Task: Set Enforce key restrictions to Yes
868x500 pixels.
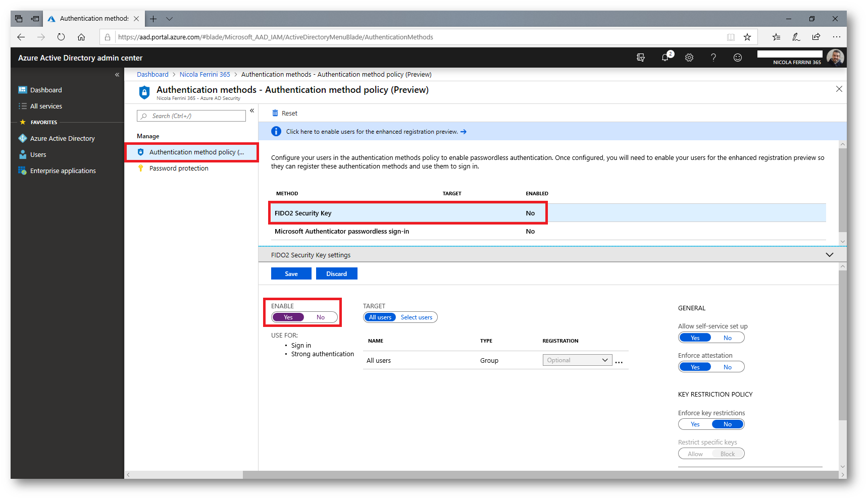Action: 695,424
